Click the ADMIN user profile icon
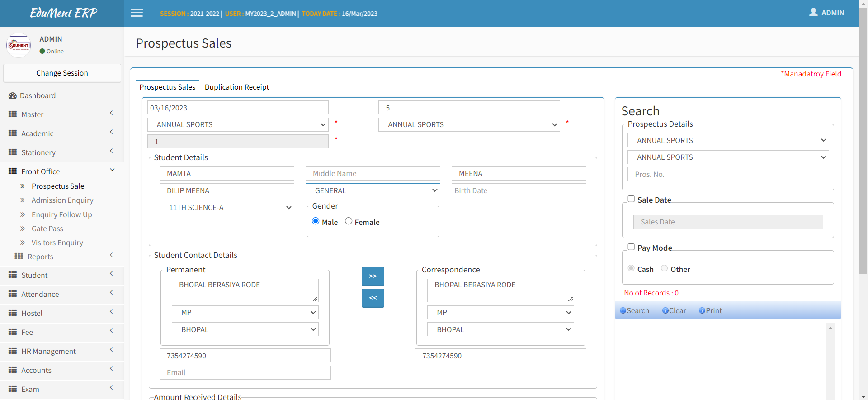868x400 pixels. [813, 12]
